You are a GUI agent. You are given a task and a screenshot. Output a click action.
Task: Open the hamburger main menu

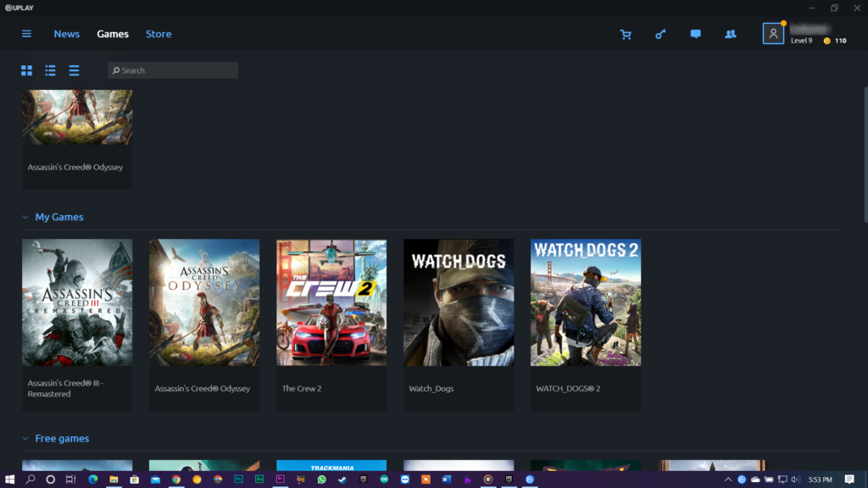(26, 34)
